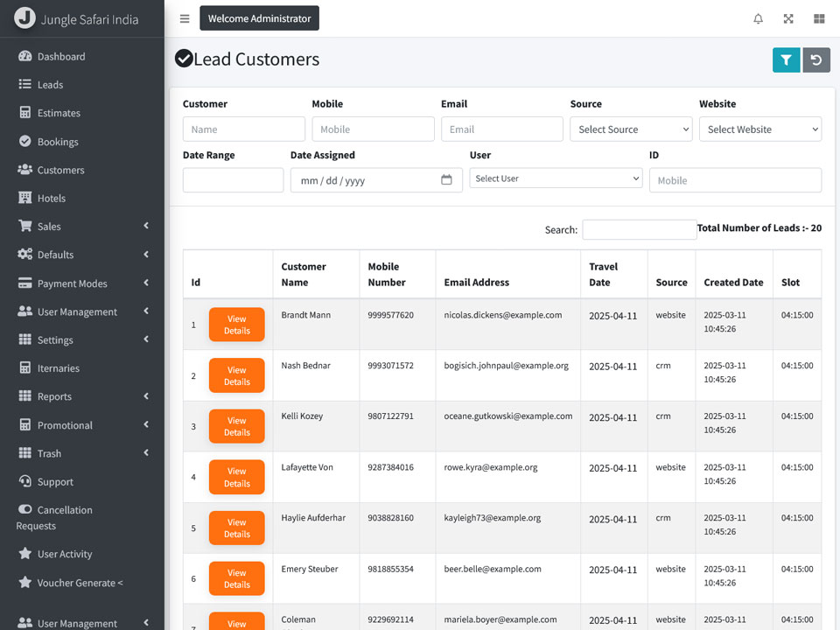Click the Bookings checkmark icon
The image size is (840, 630).
[24, 142]
